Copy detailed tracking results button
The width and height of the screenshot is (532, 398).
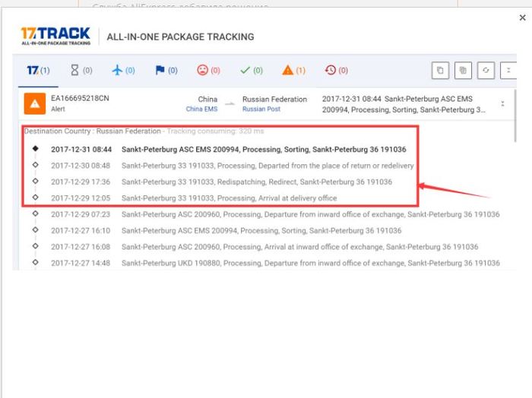pyautogui.click(x=463, y=71)
